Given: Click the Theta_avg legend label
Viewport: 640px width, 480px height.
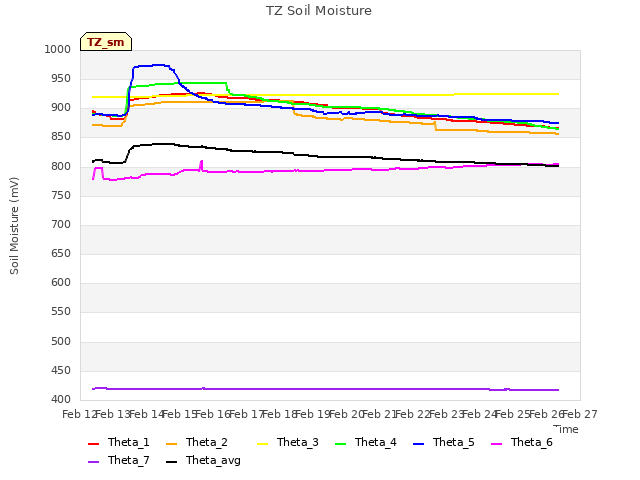Looking at the screenshot, I should (213, 460).
